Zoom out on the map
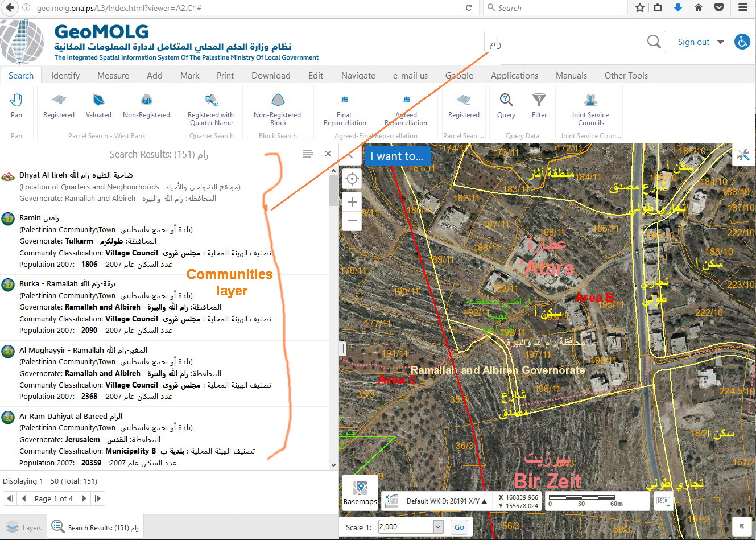The height and width of the screenshot is (540, 756). point(352,221)
